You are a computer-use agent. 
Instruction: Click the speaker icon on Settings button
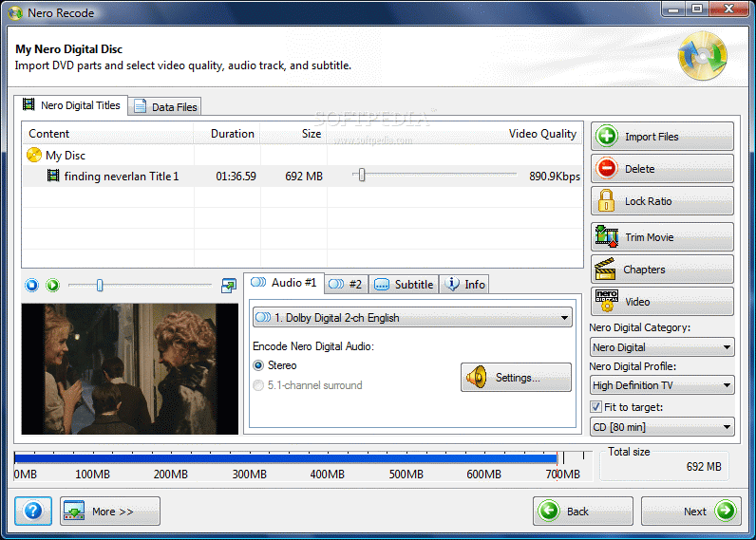477,377
